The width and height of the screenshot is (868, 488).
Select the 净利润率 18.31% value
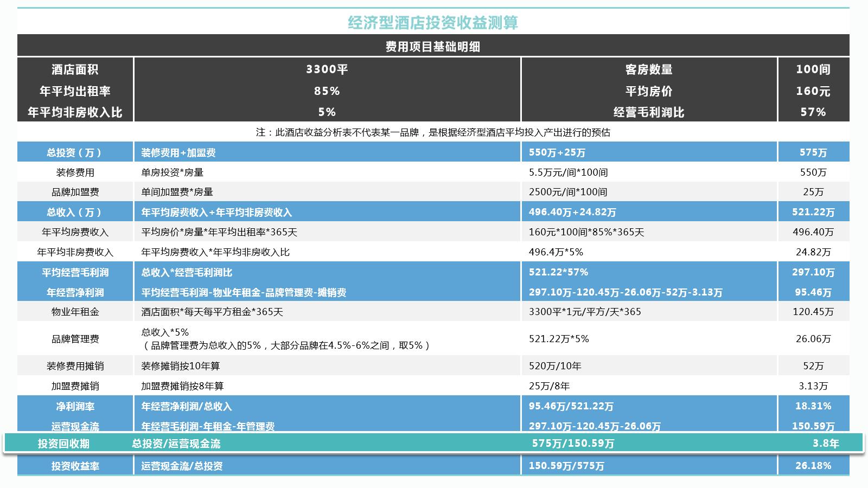pyautogui.click(x=814, y=404)
